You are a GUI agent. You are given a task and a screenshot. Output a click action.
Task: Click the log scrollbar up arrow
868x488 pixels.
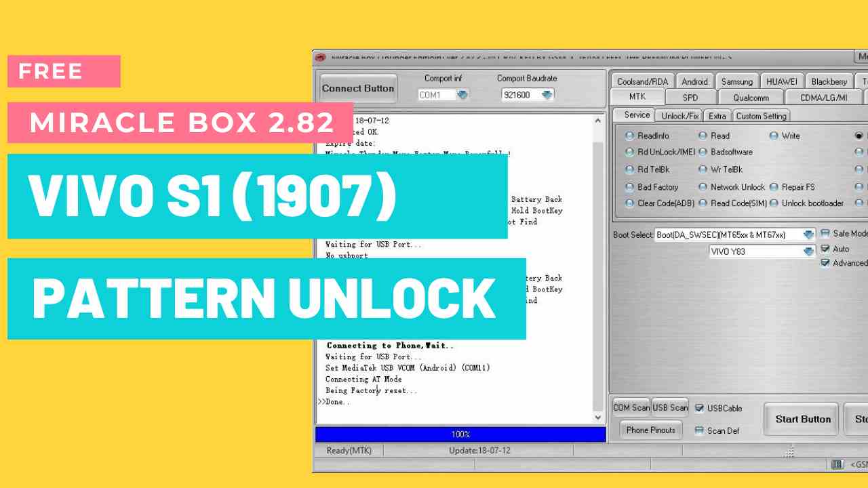(x=598, y=121)
